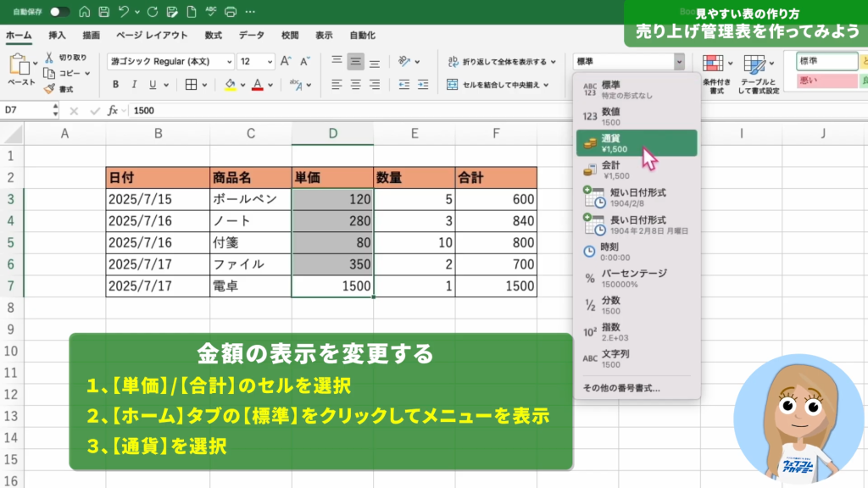Expand the number format 標準 combo box arrow

tap(678, 61)
